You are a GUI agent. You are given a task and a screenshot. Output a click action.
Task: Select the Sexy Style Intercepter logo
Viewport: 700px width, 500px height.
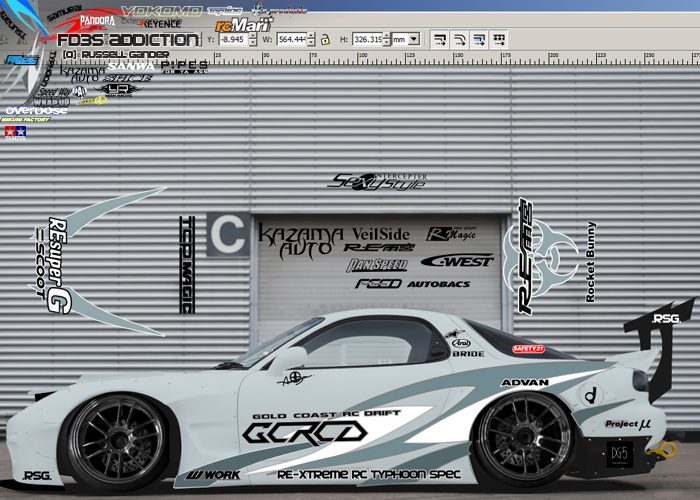pos(378,182)
